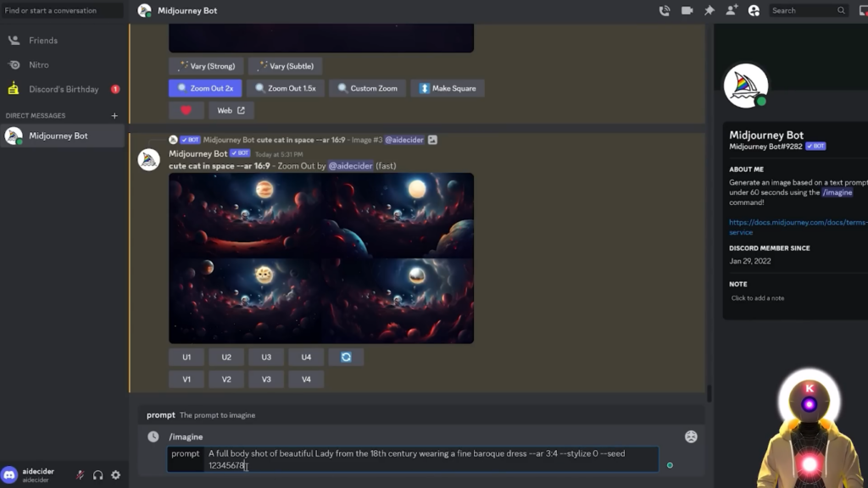868x488 pixels.
Task: Select Midjourney Bot direct message
Action: click(58, 136)
